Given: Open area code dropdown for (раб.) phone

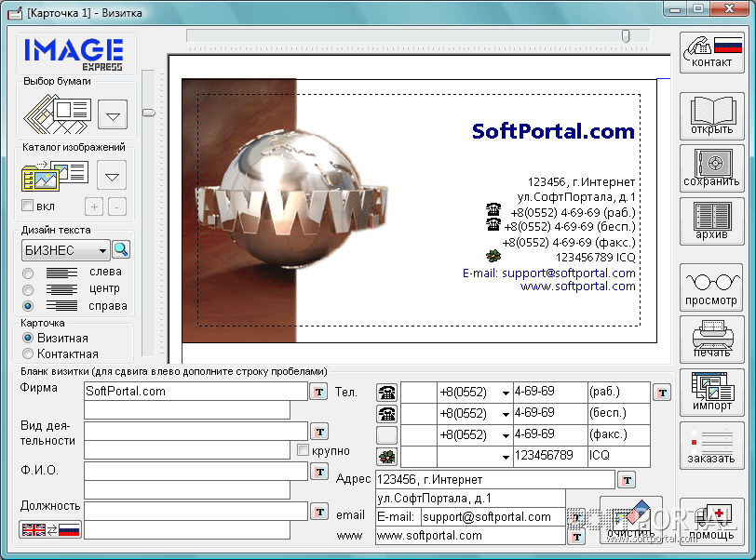Looking at the screenshot, I should pos(506,393).
